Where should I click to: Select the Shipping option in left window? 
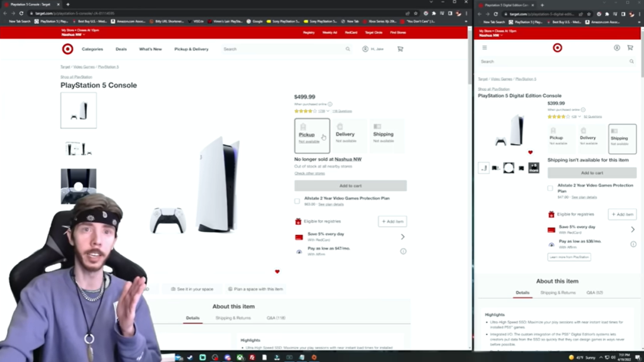387,135
